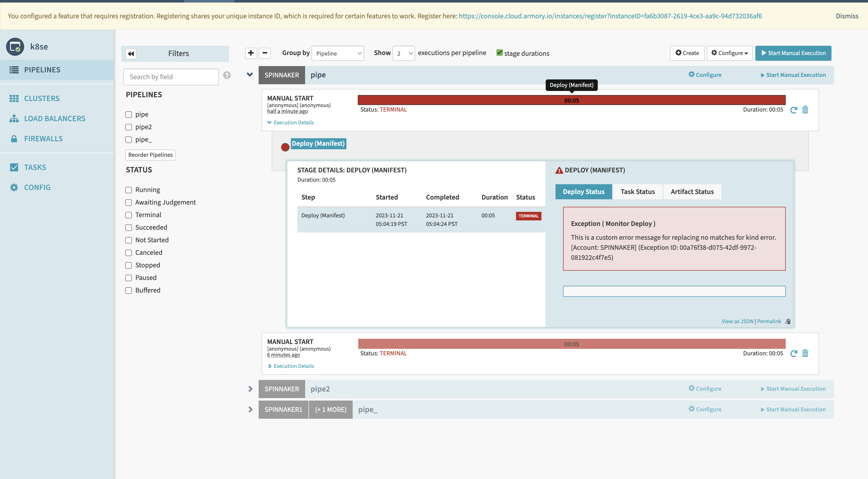The width and height of the screenshot is (868, 479).
Task: Open the Clusters section in sidebar
Action: 42,98
